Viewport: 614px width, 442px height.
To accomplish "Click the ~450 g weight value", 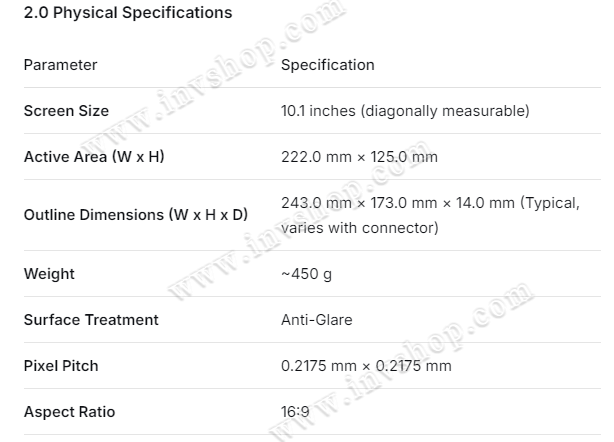I will tap(307, 274).
